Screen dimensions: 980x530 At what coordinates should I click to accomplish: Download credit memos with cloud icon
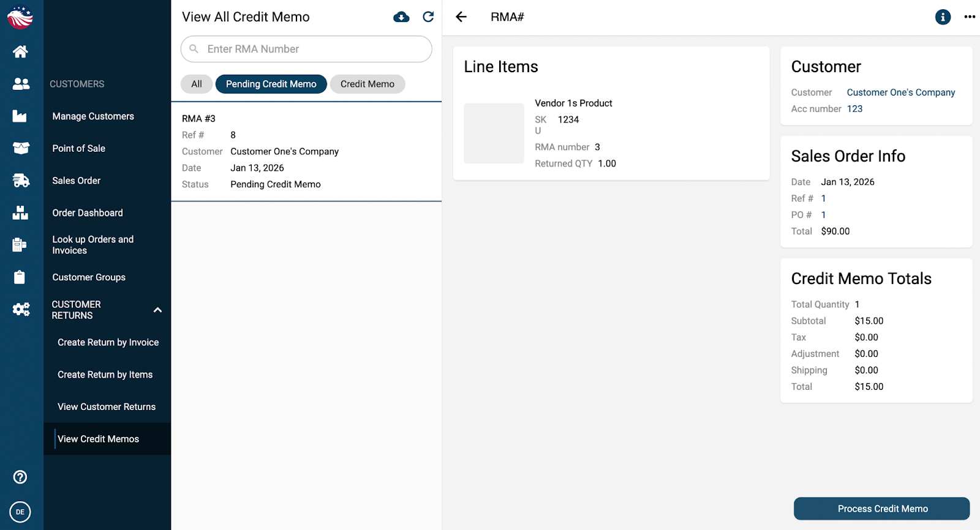click(401, 17)
